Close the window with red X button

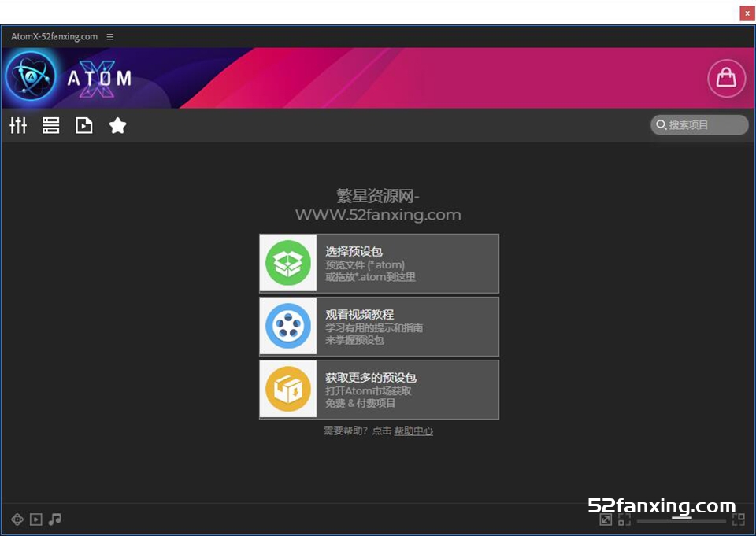747,13
